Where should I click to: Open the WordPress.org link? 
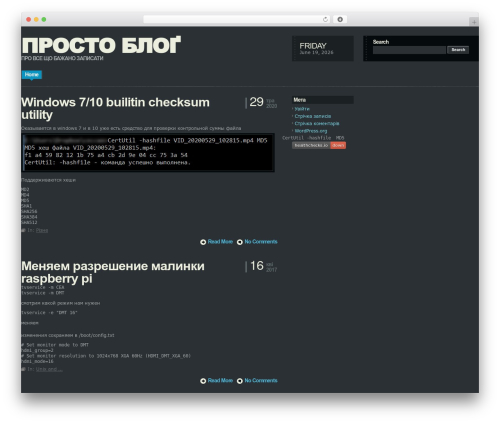point(311,131)
